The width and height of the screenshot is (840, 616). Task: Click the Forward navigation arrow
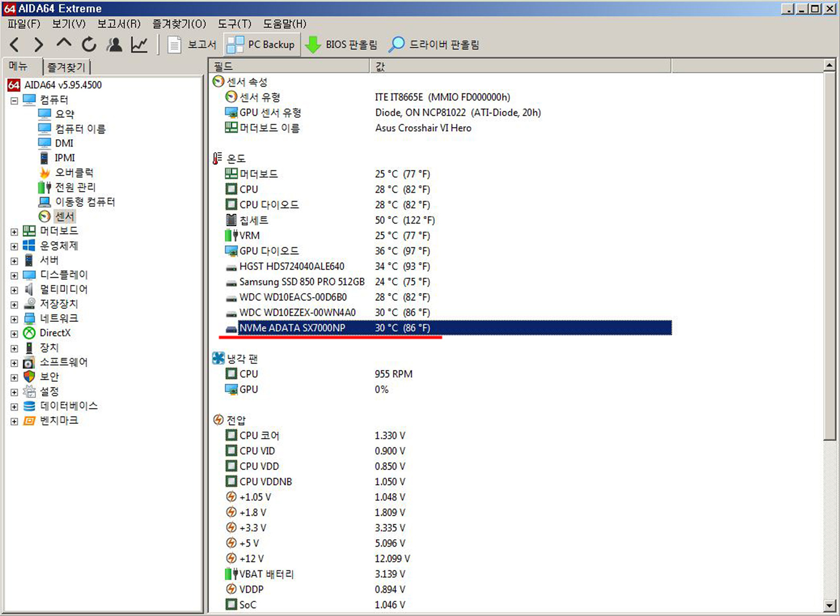38,45
